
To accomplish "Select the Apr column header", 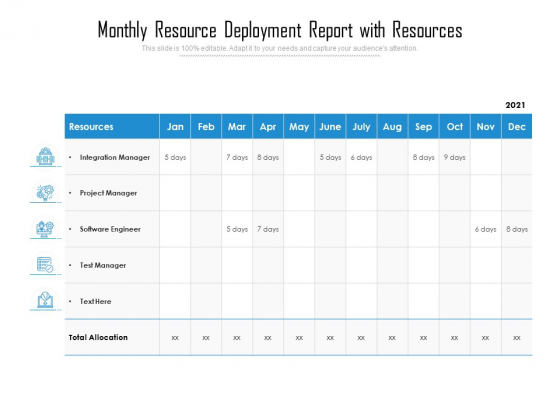I will coord(268,126).
